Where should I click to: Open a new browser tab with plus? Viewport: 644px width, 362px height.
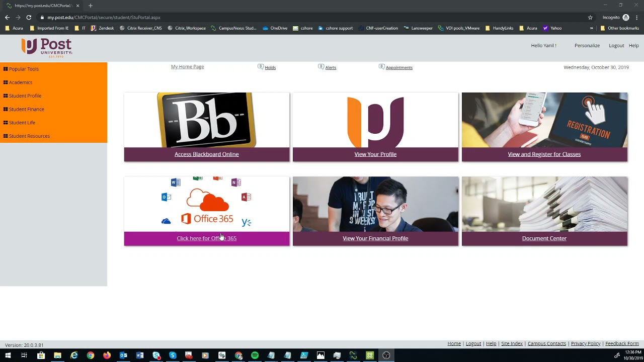(x=91, y=6)
